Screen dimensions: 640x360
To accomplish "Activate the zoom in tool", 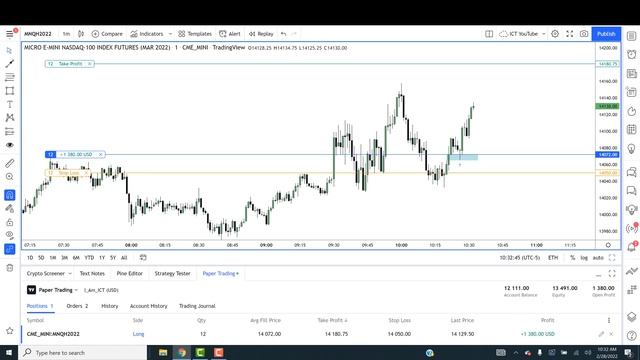I will [9, 177].
